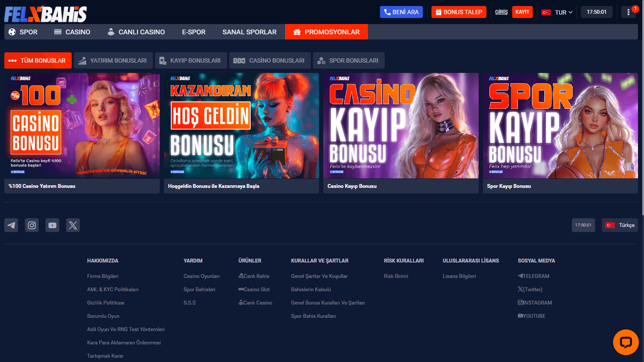Open the CANLI CASINO menu item

coord(136,32)
